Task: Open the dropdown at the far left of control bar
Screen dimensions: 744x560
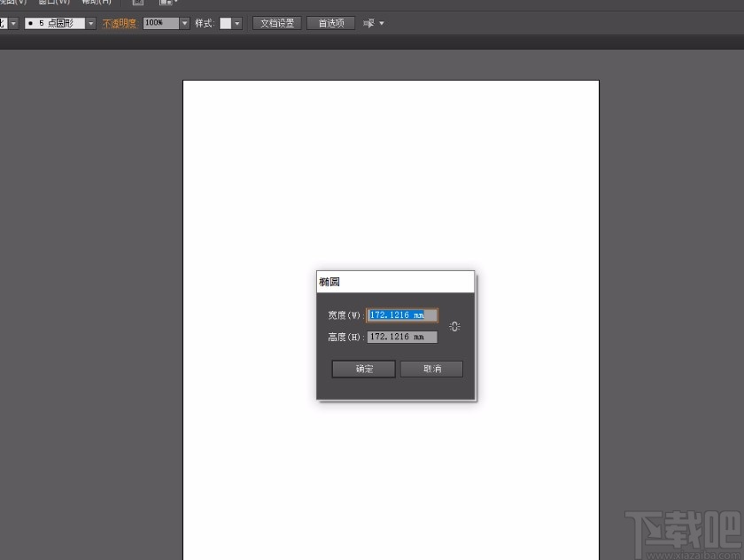Action: click(13, 23)
